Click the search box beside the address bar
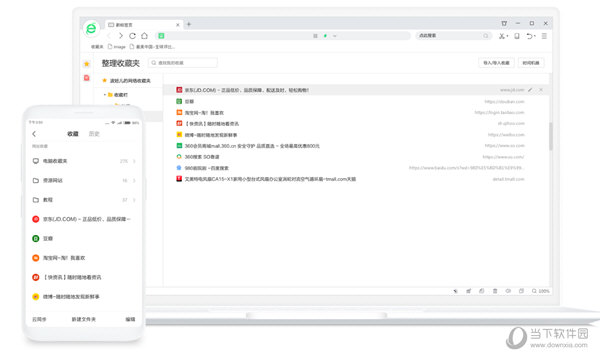 click(x=453, y=36)
